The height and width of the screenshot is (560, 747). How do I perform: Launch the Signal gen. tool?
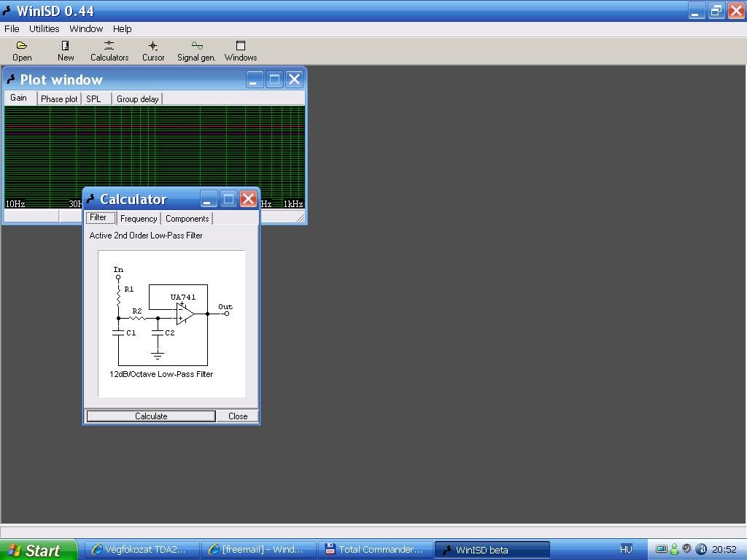click(x=196, y=51)
